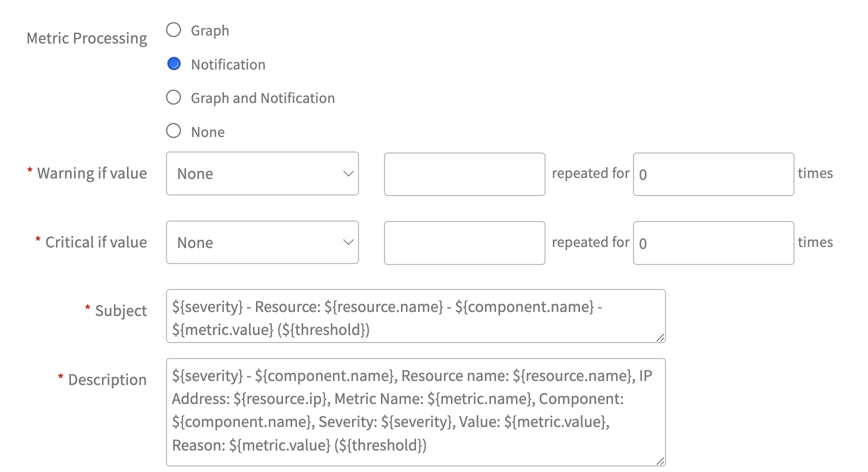The image size is (868, 472).
Task: Click inside the Subject text area
Action: [415, 316]
